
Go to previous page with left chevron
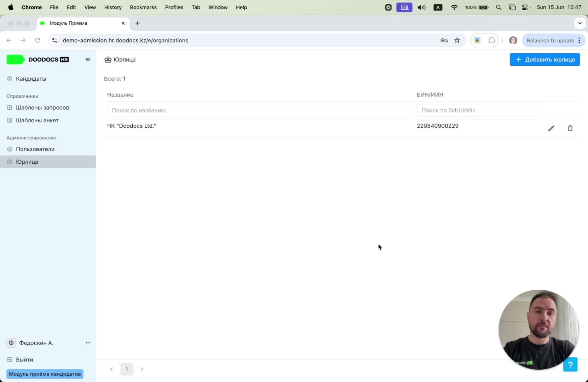[x=111, y=369]
